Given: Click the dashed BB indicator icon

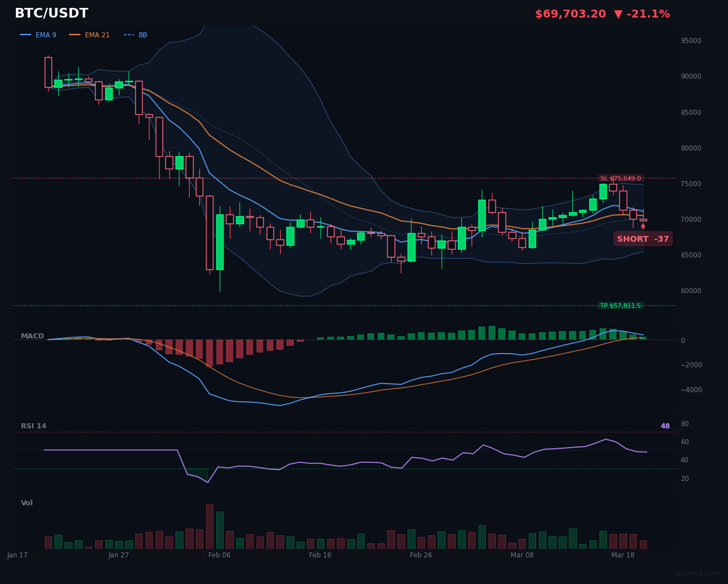Looking at the screenshot, I should point(129,35).
